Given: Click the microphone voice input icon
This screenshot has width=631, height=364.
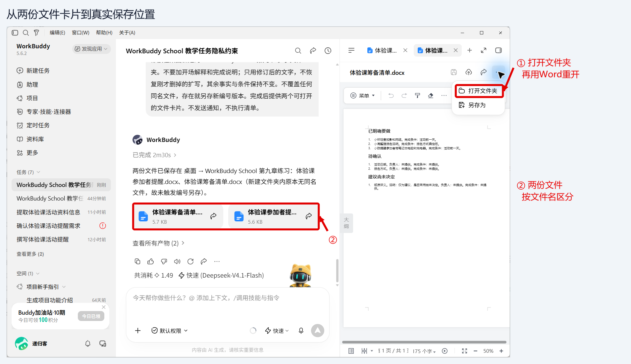Looking at the screenshot, I should [301, 331].
